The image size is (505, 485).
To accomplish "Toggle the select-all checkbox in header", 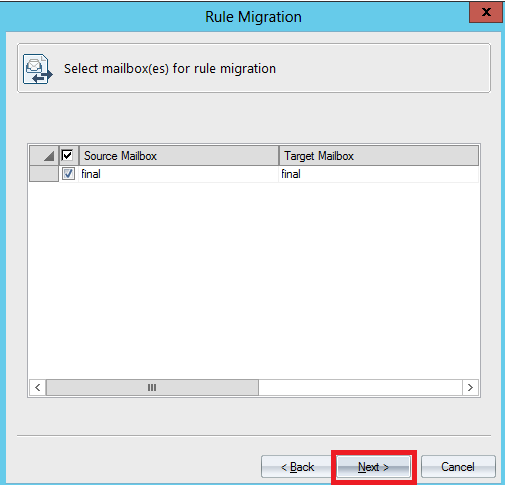I will [x=67, y=155].
